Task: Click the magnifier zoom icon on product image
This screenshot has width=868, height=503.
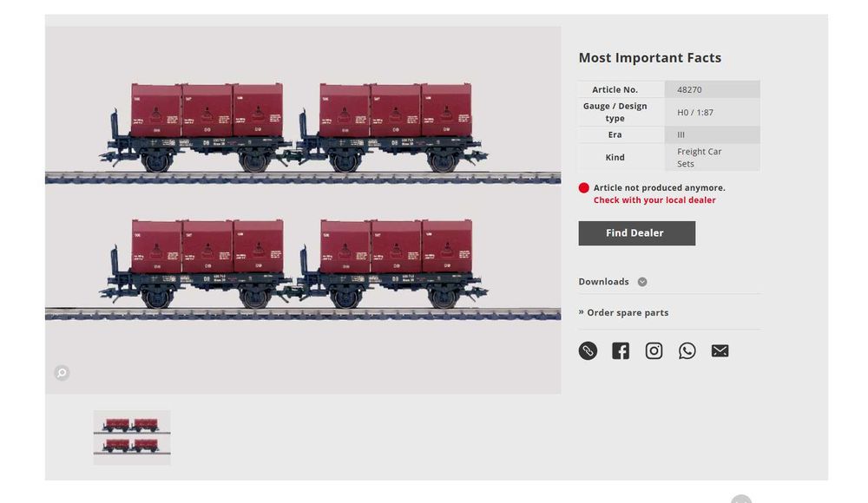Action: click(x=62, y=373)
